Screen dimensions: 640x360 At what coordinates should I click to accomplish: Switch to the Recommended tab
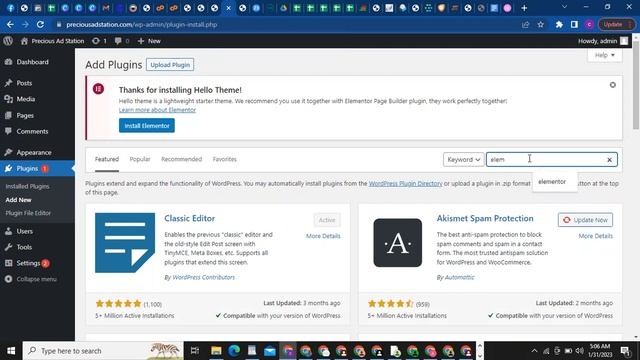coord(181,159)
